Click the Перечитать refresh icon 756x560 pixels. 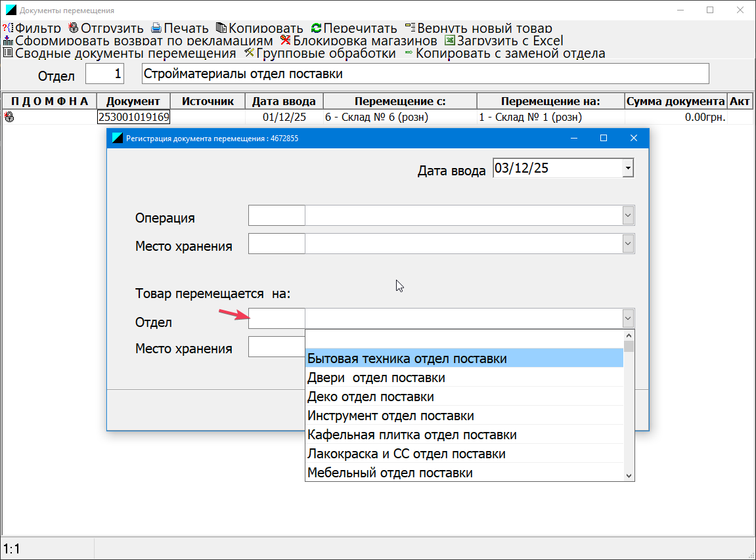click(x=317, y=28)
